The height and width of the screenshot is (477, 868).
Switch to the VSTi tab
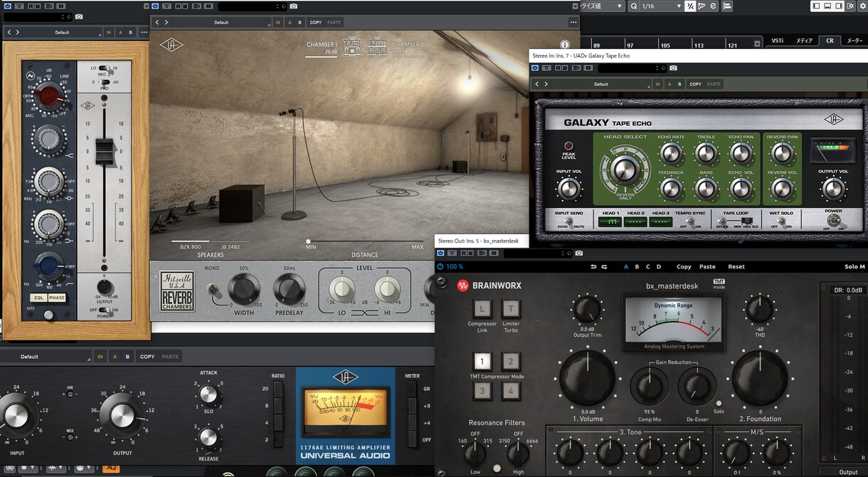coord(777,41)
